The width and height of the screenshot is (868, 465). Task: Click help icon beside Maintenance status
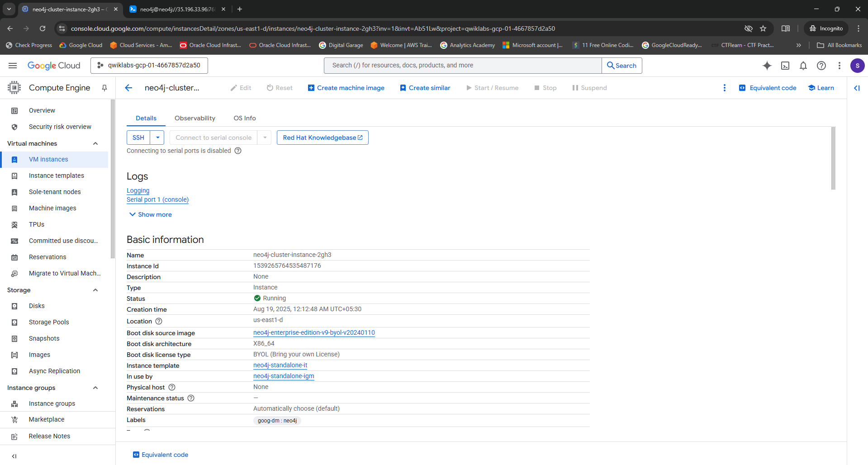click(x=191, y=398)
